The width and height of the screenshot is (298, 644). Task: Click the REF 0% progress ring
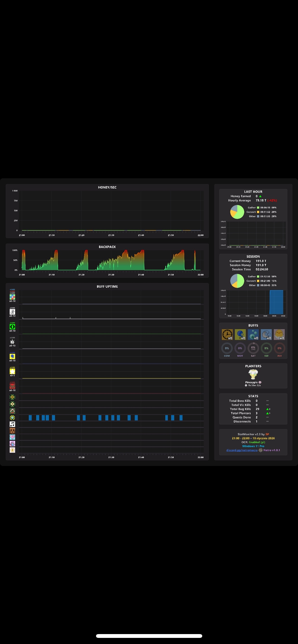click(266, 348)
